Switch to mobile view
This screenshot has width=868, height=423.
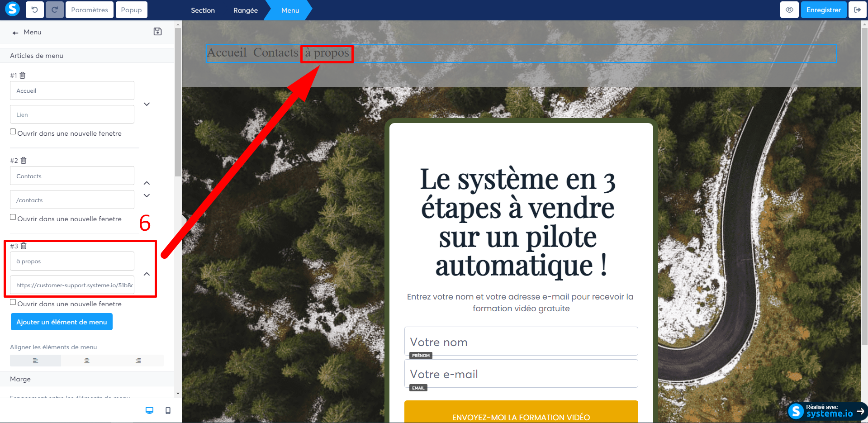168,410
